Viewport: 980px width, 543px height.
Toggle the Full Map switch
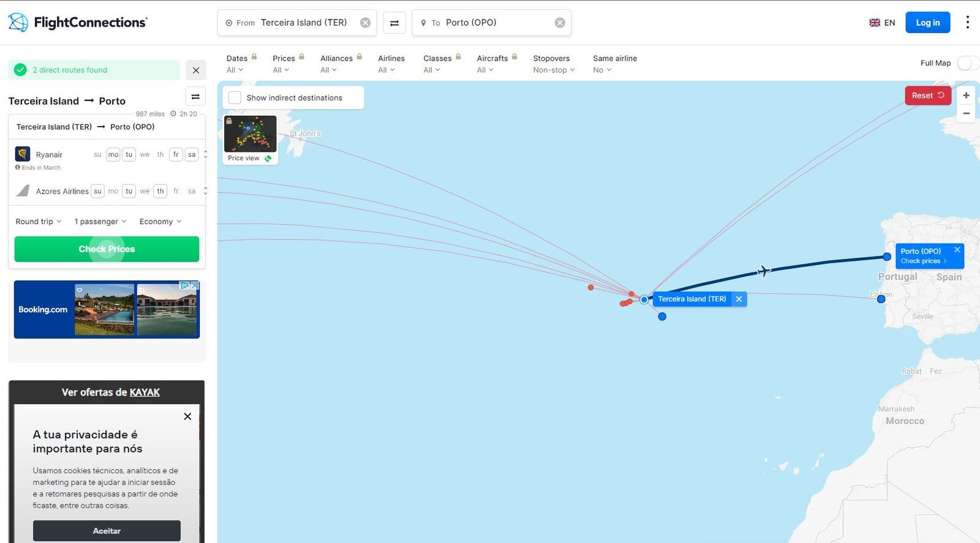pos(967,63)
